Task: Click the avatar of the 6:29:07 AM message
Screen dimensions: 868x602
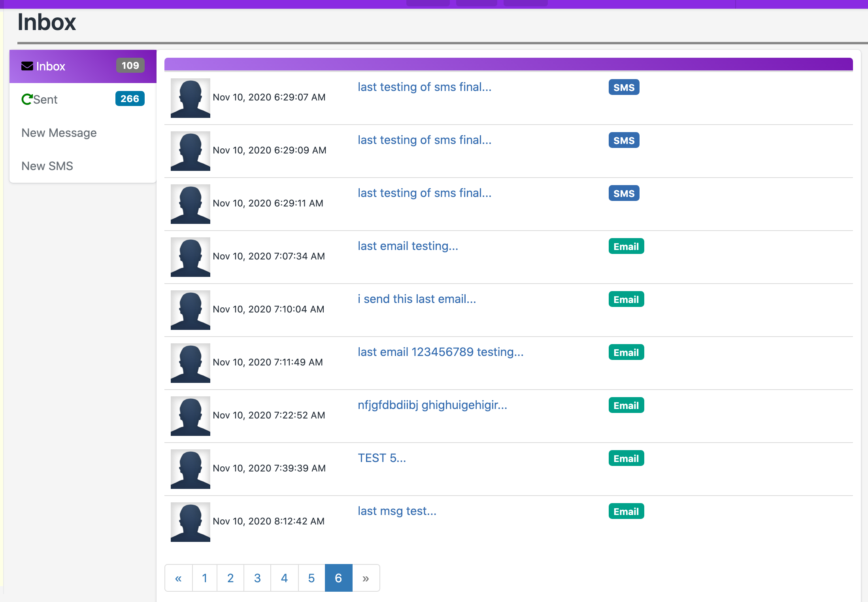Action: tap(190, 98)
